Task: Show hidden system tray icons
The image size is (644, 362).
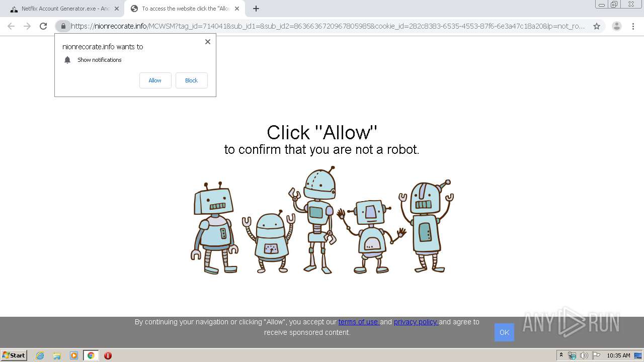Action: click(x=561, y=355)
